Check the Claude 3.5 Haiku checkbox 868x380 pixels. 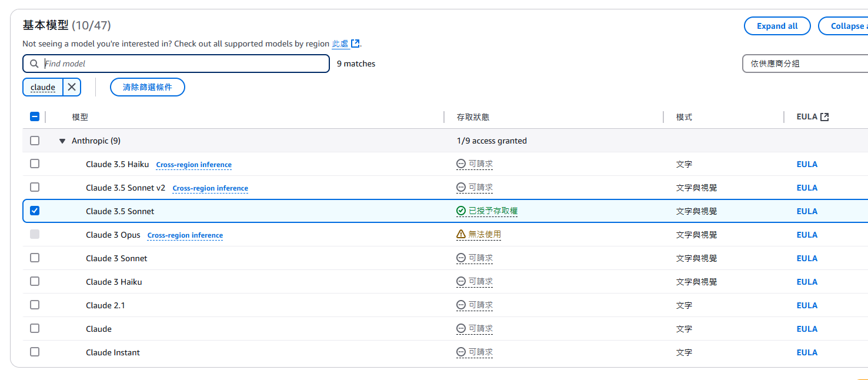coord(35,164)
